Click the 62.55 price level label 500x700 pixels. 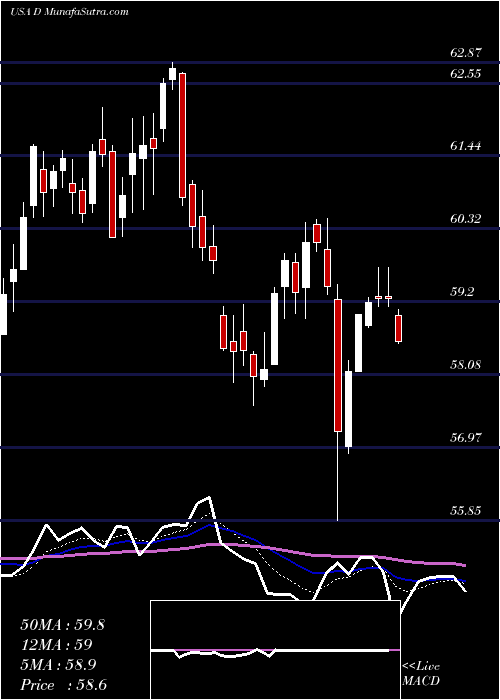pos(466,74)
